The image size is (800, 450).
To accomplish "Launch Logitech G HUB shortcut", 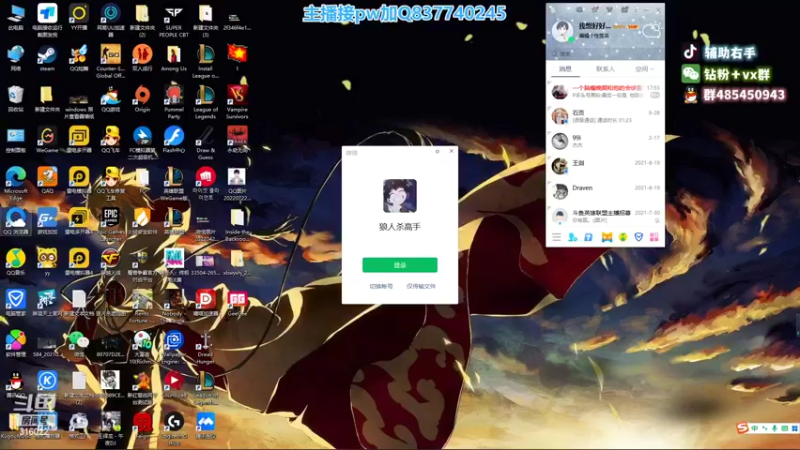I will pos(173,429).
